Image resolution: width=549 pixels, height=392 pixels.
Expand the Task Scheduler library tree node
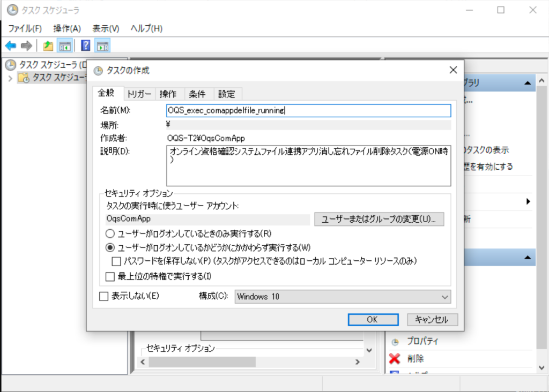[10, 79]
